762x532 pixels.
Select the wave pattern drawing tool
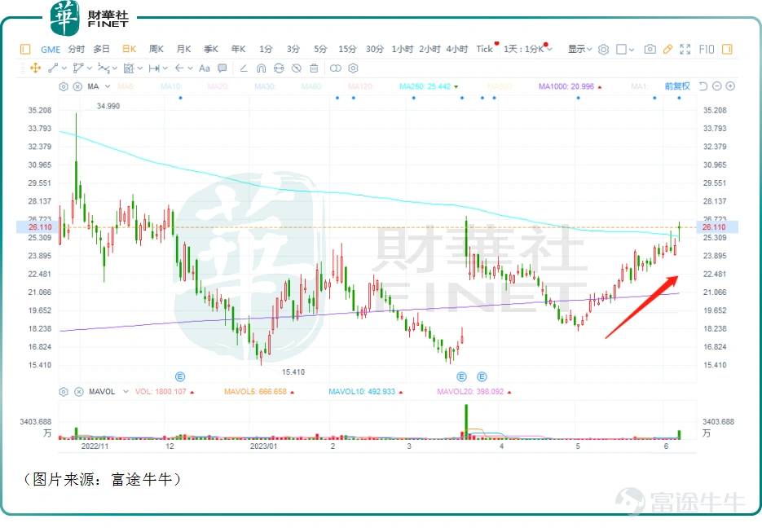tap(104, 68)
